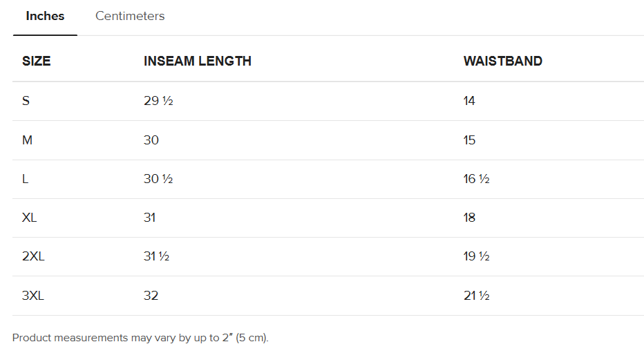Click the INSEAM LENGTH column header

[198, 61]
